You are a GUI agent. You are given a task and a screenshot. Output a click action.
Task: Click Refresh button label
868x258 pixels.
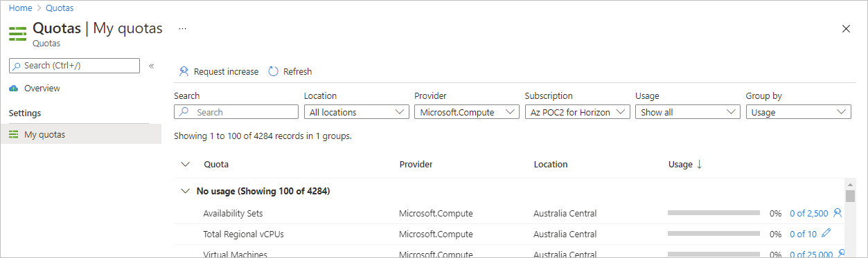(297, 71)
